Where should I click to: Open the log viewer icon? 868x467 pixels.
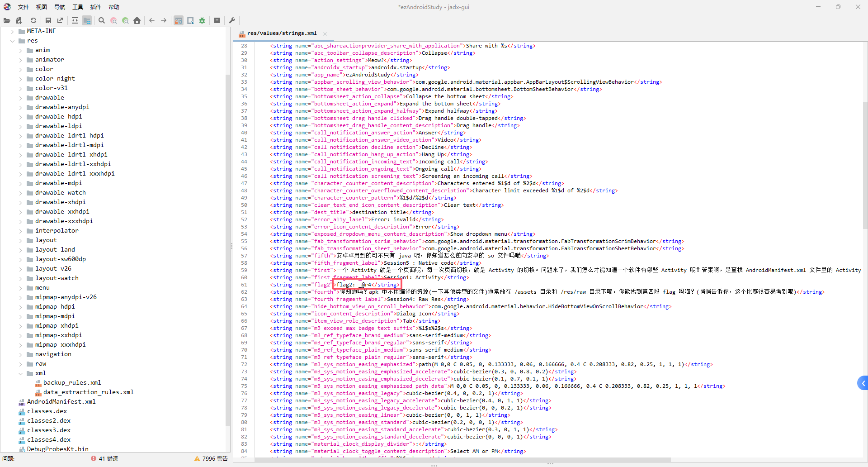(x=217, y=20)
